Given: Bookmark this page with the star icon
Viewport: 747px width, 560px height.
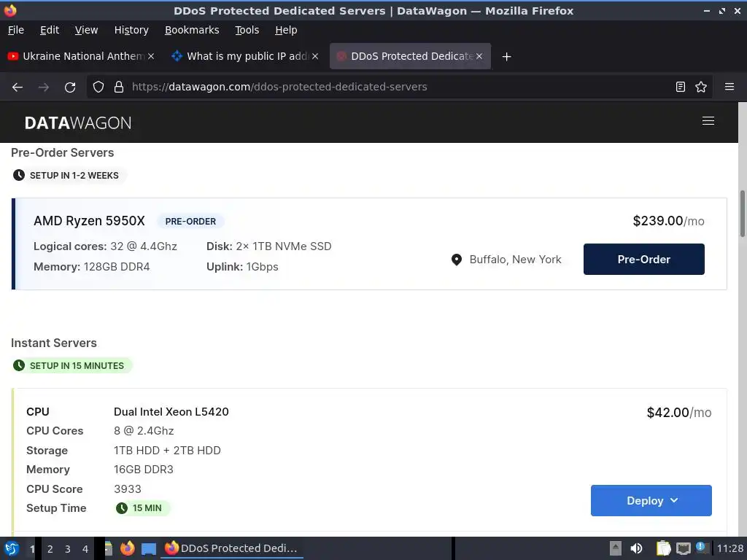Looking at the screenshot, I should pyautogui.click(x=701, y=87).
